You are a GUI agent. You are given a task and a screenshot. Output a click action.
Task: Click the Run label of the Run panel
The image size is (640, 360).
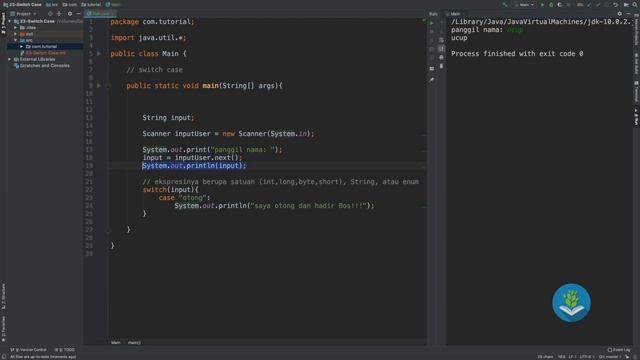[x=433, y=14]
